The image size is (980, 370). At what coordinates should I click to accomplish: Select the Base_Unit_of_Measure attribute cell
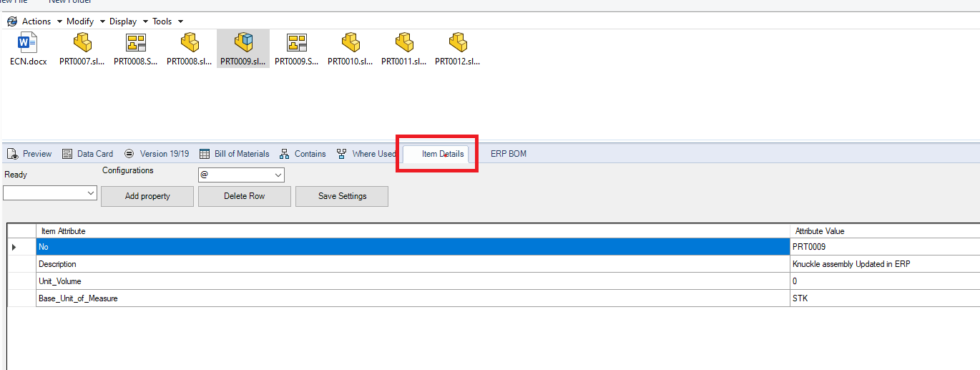(413, 298)
